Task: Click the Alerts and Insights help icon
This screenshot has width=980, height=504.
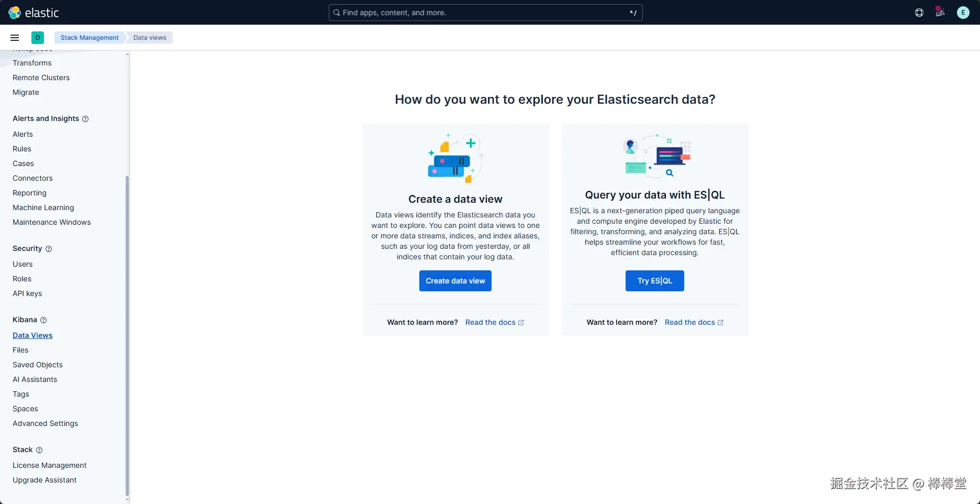Action: click(x=85, y=119)
